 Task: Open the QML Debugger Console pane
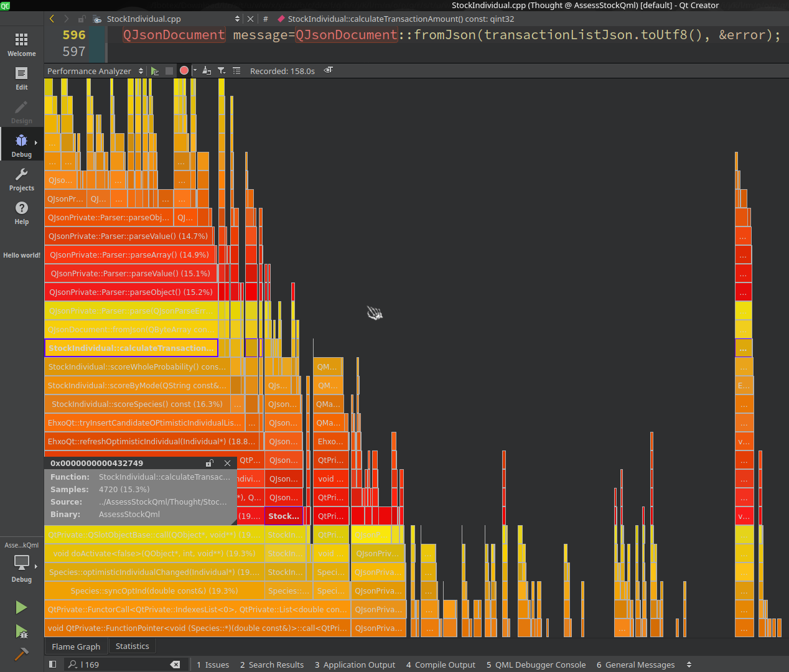[536, 665]
